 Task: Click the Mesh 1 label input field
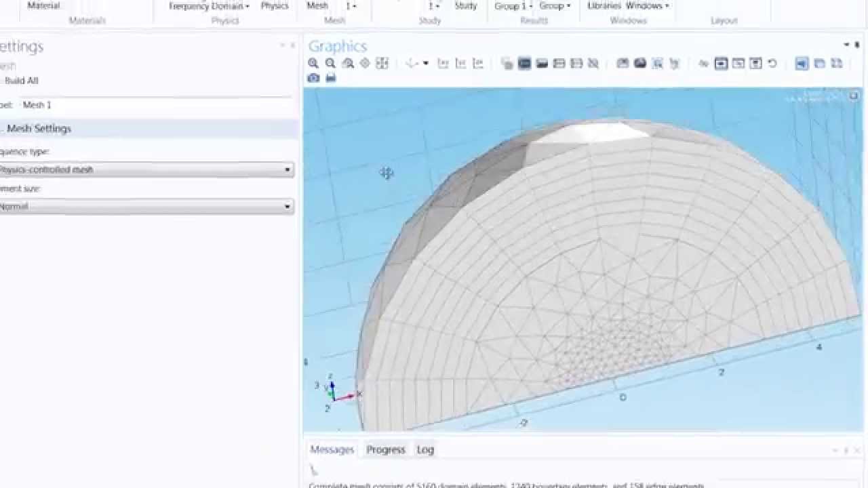coord(156,105)
